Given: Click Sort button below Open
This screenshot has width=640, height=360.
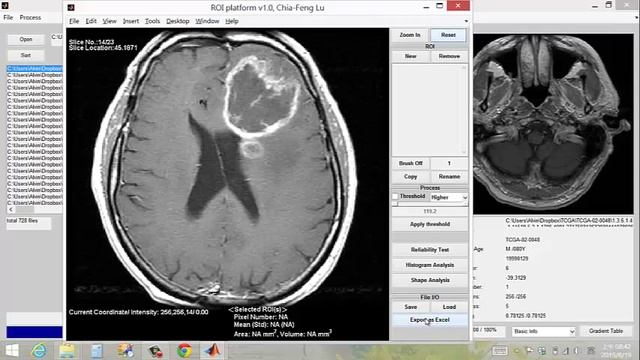Looking at the screenshot, I should click(x=26, y=55).
